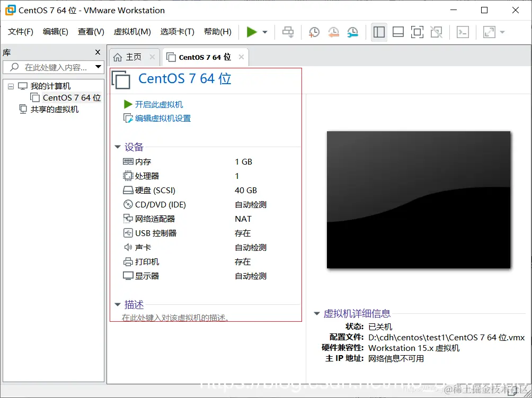532x398 pixels.
Task: Click the NAT network adapter value
Action: pos(243,219)
